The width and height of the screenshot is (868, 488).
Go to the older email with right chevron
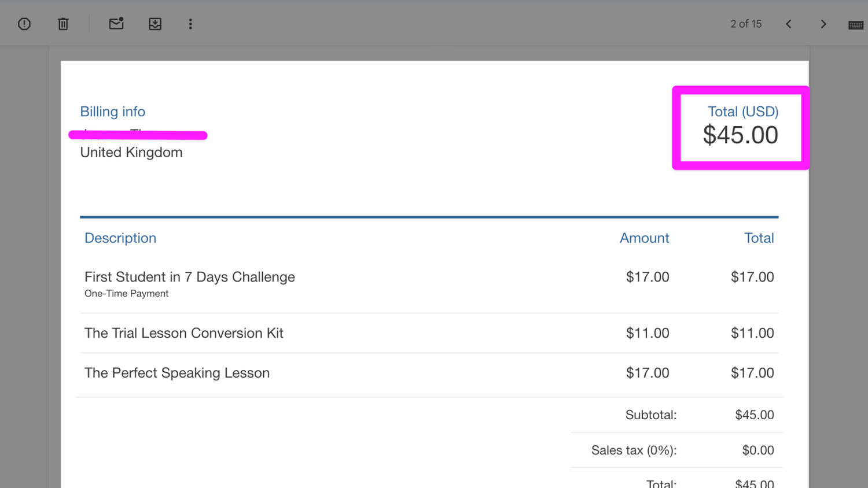[x=823, y=24]
